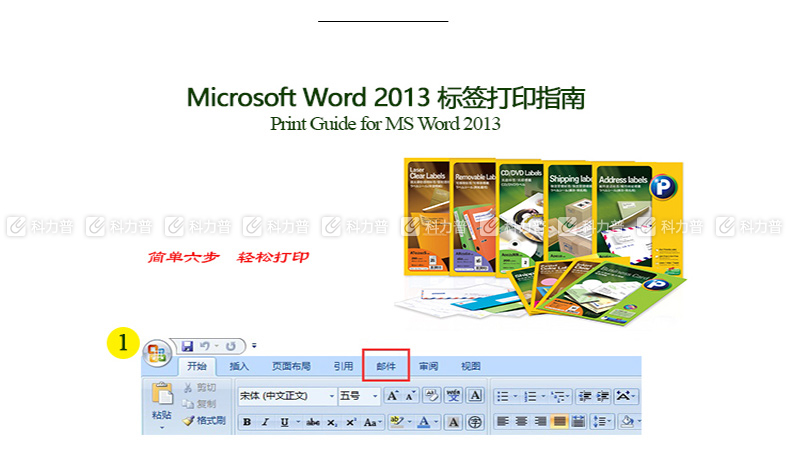Toggle justified alignment (highlighted)
The width and height of the screenshot is (790, 454).
(x=559, y=421)
